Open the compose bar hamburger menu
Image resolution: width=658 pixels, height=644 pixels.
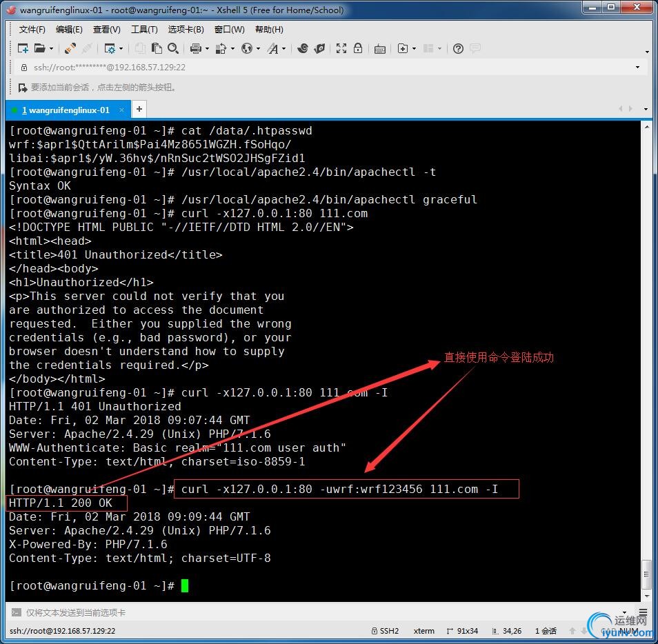pos(644,613)
